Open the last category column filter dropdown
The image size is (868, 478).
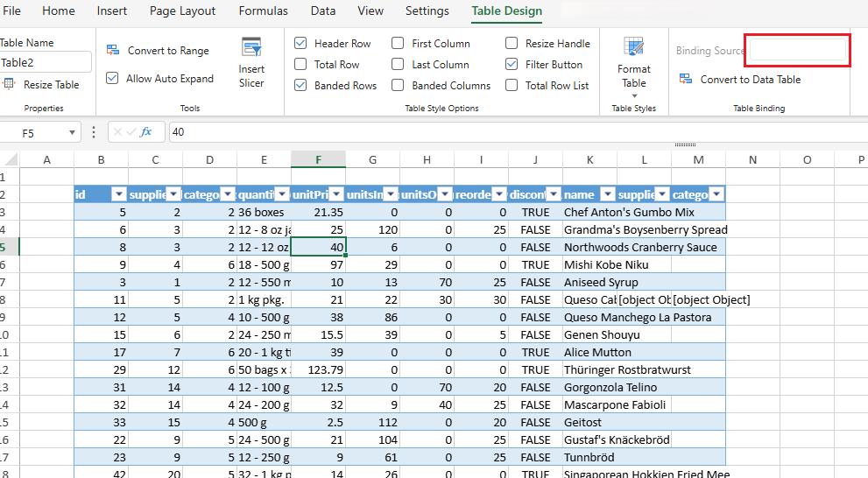click(x=716, y=194)
